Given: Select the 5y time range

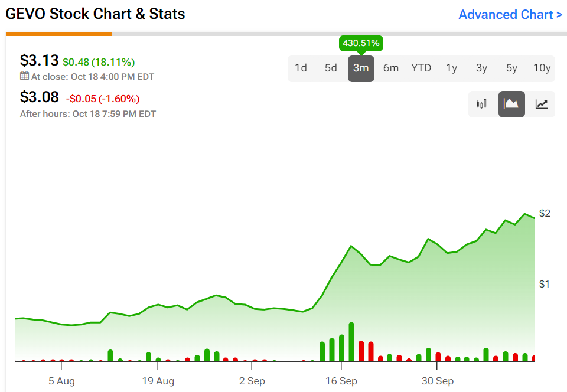Looking at the screenshot, I should [x=511, y=68].
